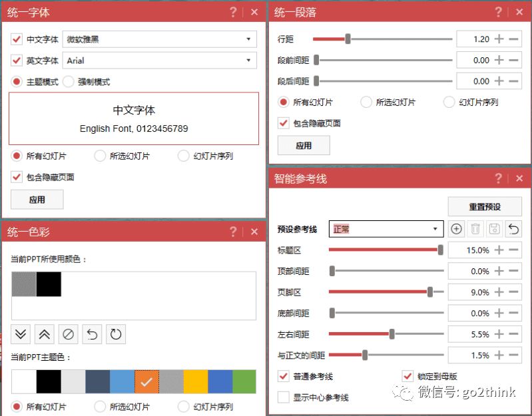
Task: Decrease 行距 value with minus
Action: pyautogui.click(x=513, y=39)
